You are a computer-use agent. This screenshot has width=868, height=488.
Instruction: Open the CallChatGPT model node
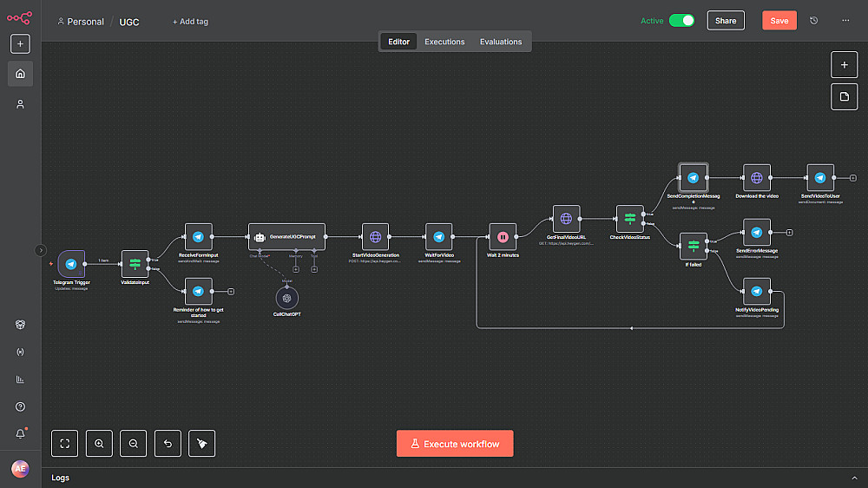pyautogui.click(x=286, y=298)
